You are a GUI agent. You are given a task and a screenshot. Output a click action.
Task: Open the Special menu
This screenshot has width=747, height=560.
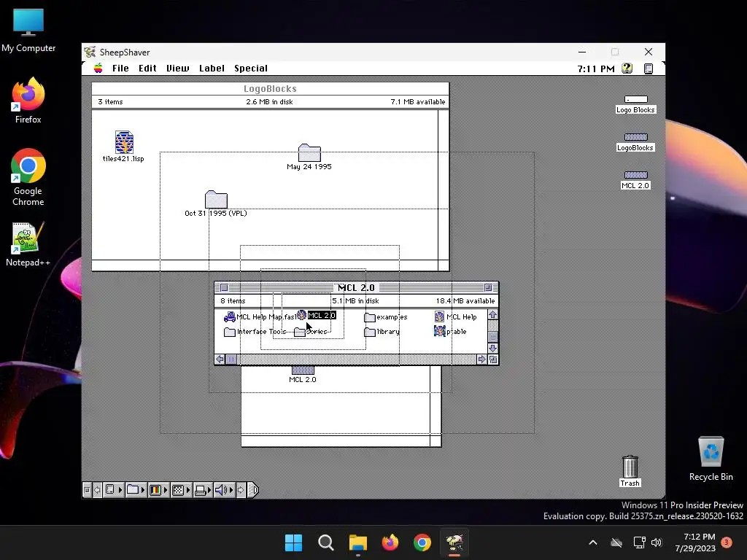tap(251, 68)
